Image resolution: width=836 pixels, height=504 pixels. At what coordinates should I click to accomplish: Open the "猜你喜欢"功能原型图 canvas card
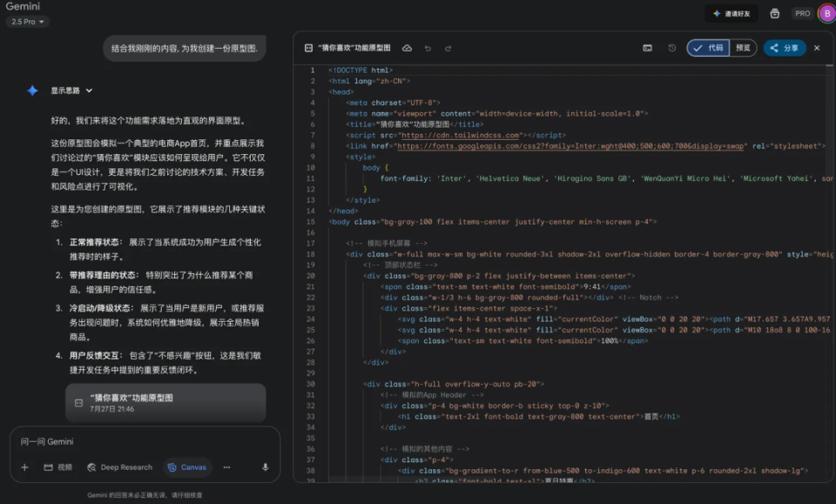point(165,403)
